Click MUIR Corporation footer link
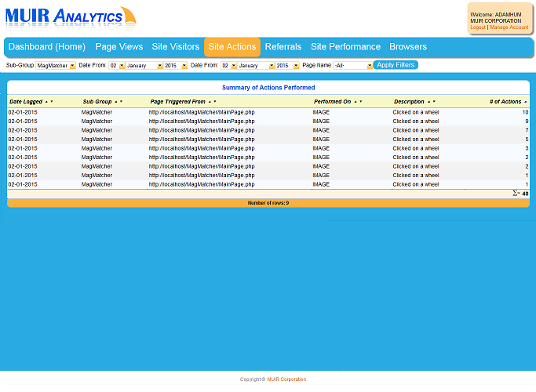Viewport: 536px width, 392px height. [286, 379]
